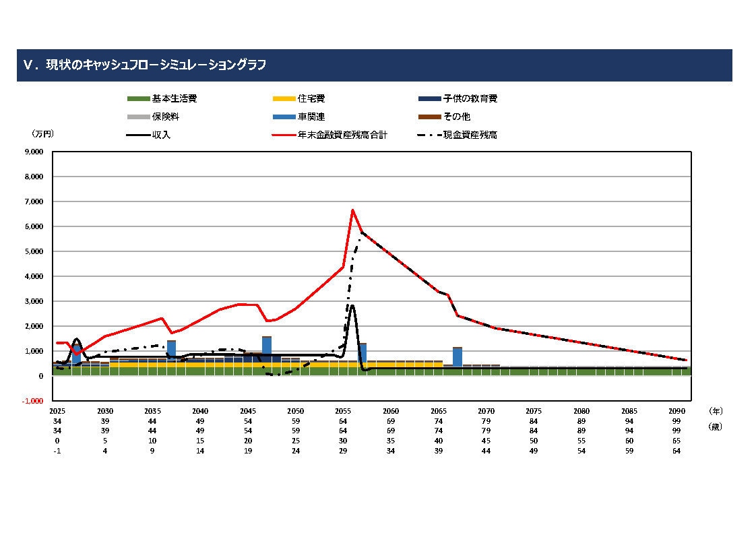The image size is (756, 535).
Task: Select the 住宅費 legend label
Action: (311, 99)
